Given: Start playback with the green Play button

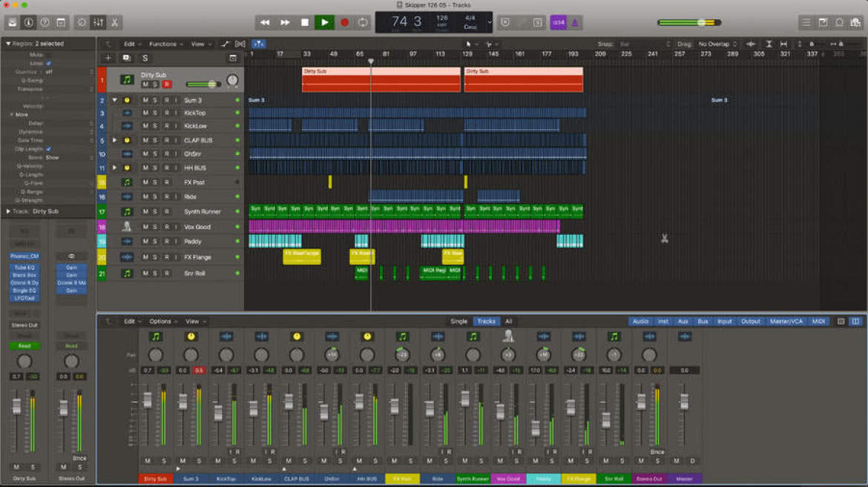Looking at the screenshot, I should [x=324, y=23].
